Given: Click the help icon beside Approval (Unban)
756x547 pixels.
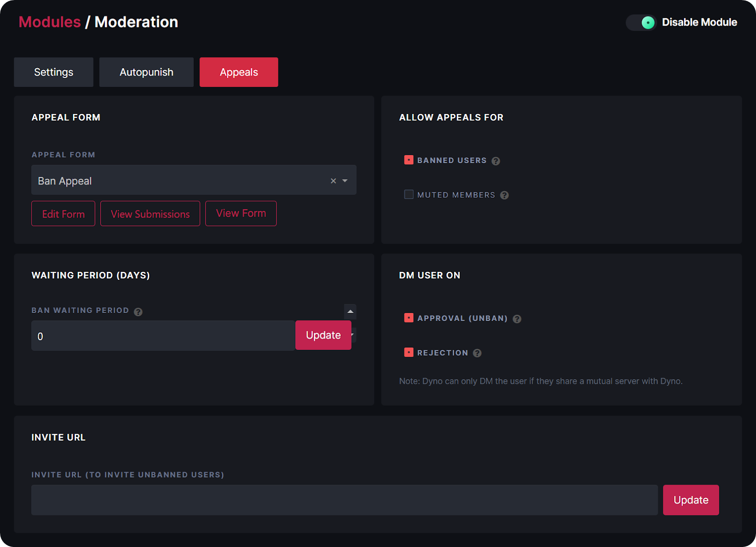Looking at the screenshot, I should coord(516,319).
